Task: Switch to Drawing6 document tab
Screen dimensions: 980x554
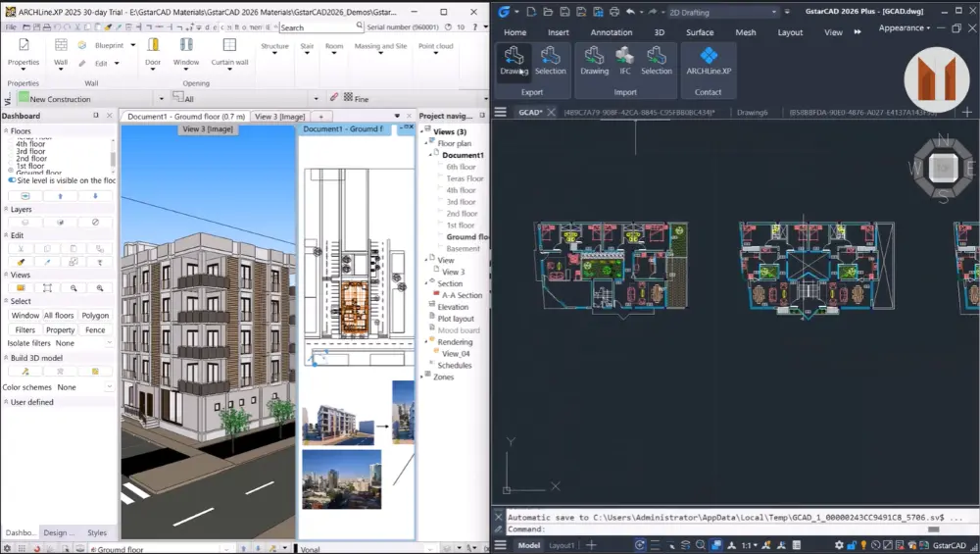Action: [752, 113]
